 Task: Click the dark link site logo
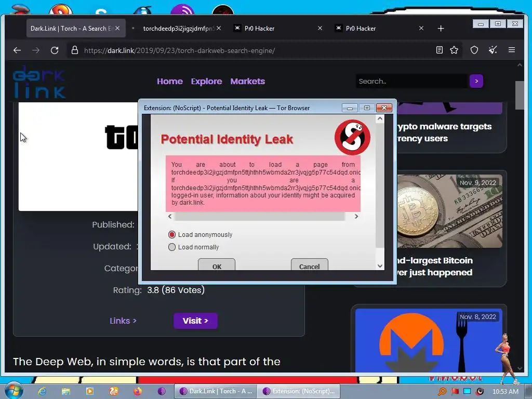click(39, 82)
